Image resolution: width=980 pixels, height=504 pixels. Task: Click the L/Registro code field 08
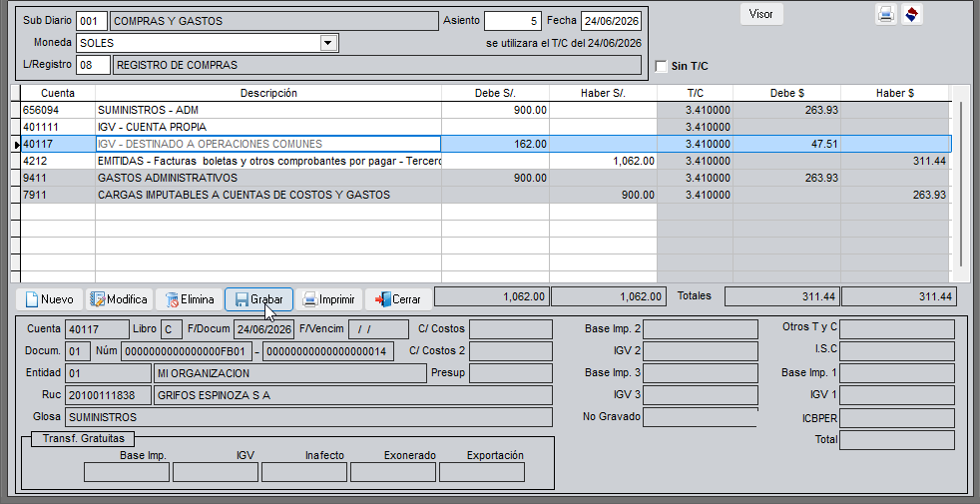pyautogui.click(x=93, y=65)
